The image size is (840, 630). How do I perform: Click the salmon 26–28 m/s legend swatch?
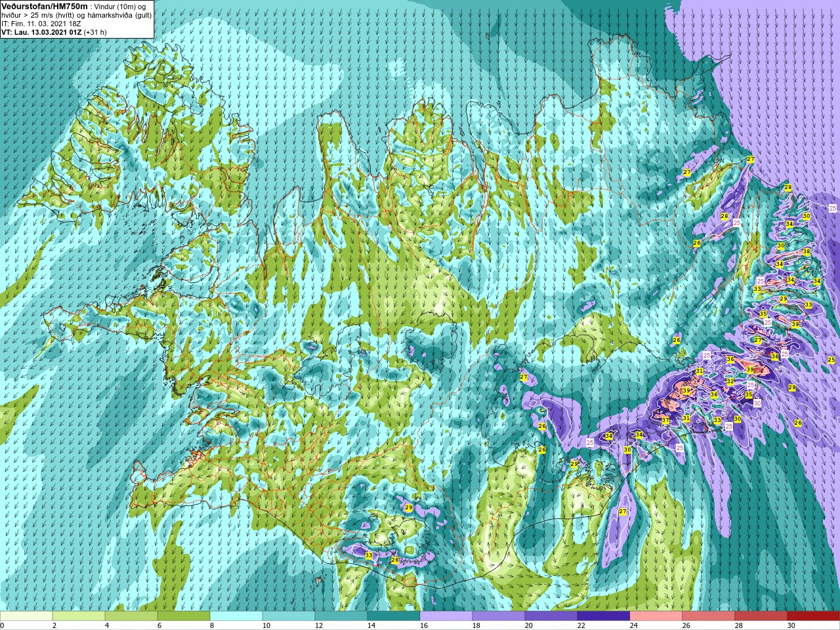coord(709,616)
